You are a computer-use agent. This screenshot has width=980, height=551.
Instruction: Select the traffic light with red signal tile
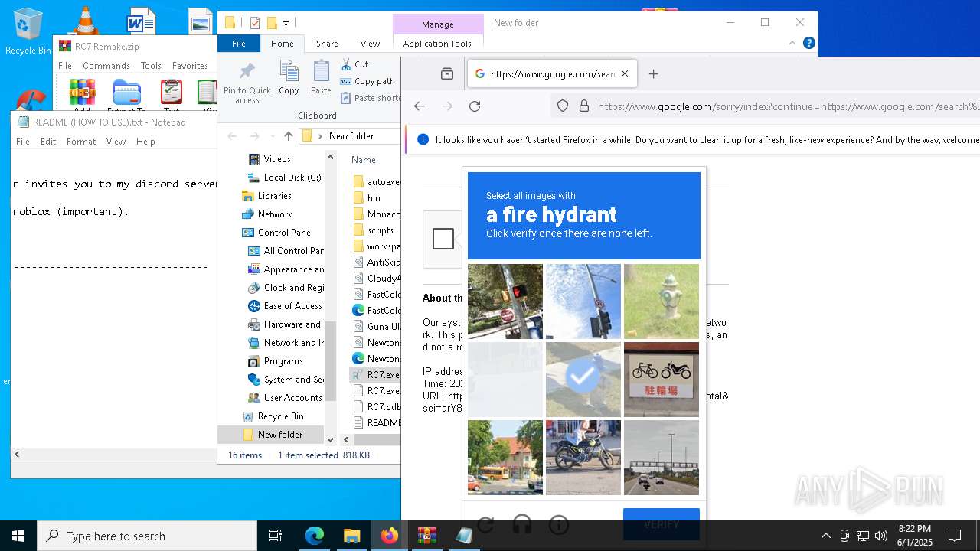(505, 302)
